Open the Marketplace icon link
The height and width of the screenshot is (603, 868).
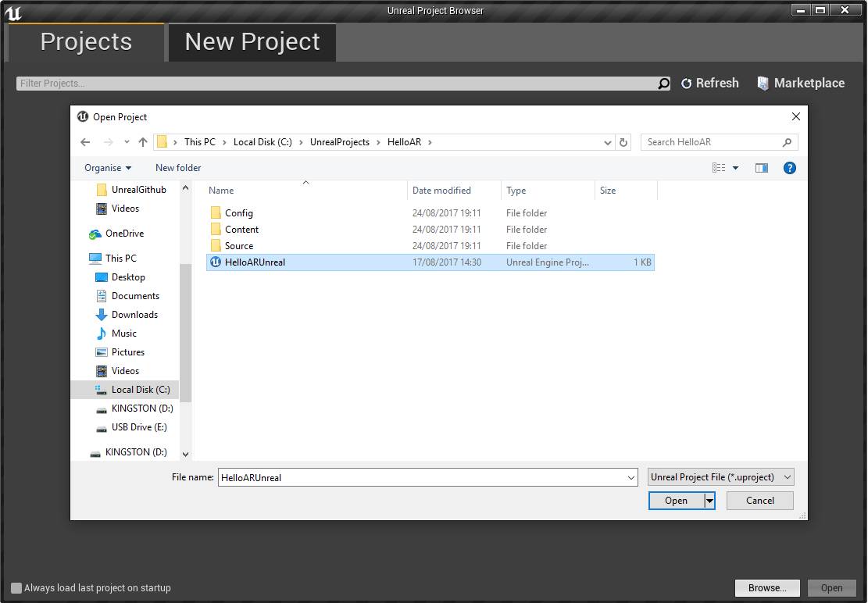pos(763,84)
